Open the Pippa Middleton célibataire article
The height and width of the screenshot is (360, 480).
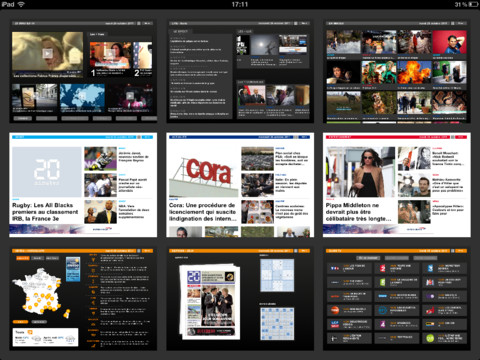point(358,212)
